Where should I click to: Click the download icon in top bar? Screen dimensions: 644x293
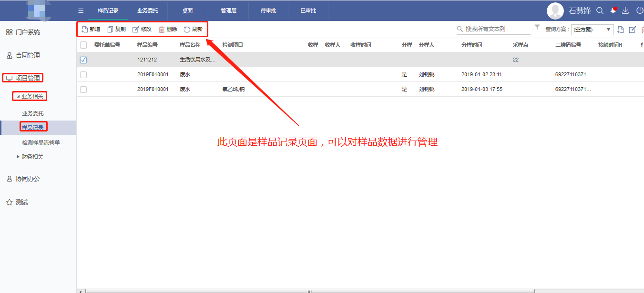[x=625, y=10]
